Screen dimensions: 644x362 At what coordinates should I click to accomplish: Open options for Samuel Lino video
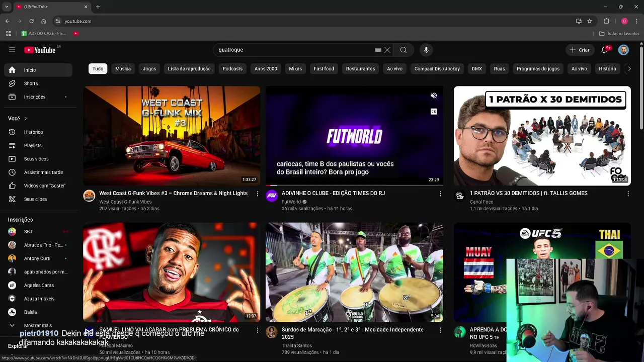coord(258,330)
